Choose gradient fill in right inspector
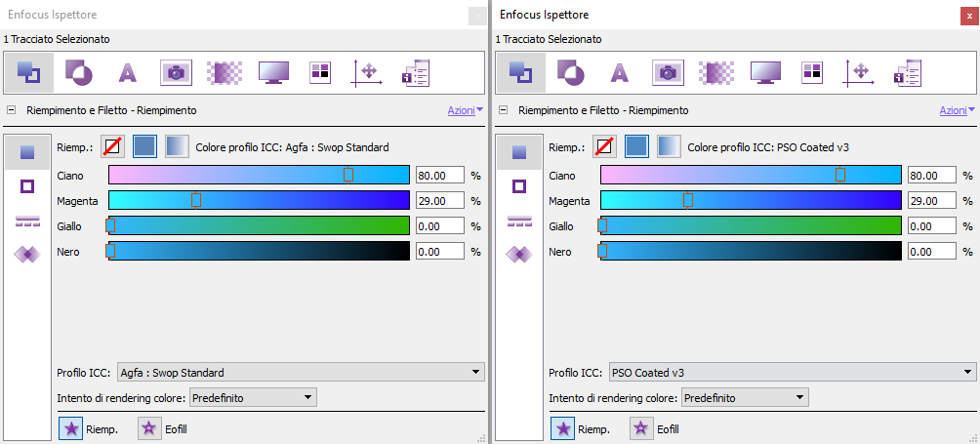Viewport: 980px width, 444px height. (x=668, y=147)
